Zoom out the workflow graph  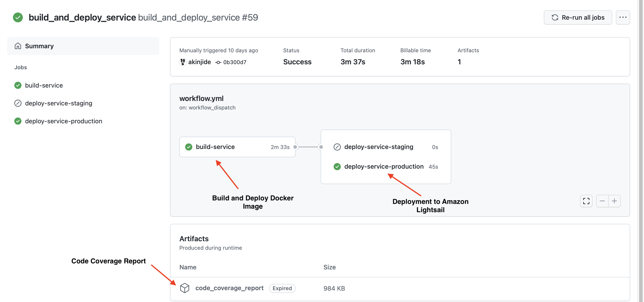pyautogui.click(x=602, y=201)
